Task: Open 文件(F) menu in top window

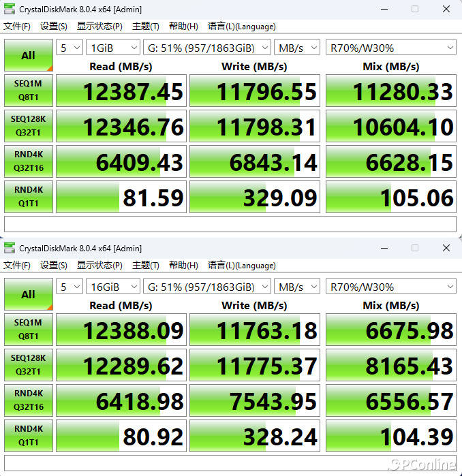Action: click(x=17, y=27)
